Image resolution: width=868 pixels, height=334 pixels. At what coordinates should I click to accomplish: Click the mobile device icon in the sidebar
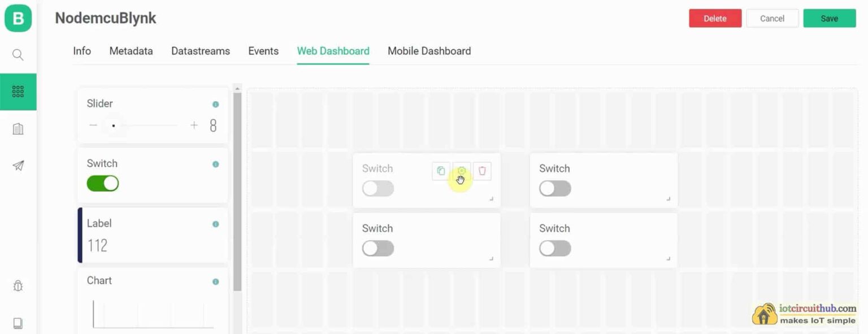coord(18,323)
